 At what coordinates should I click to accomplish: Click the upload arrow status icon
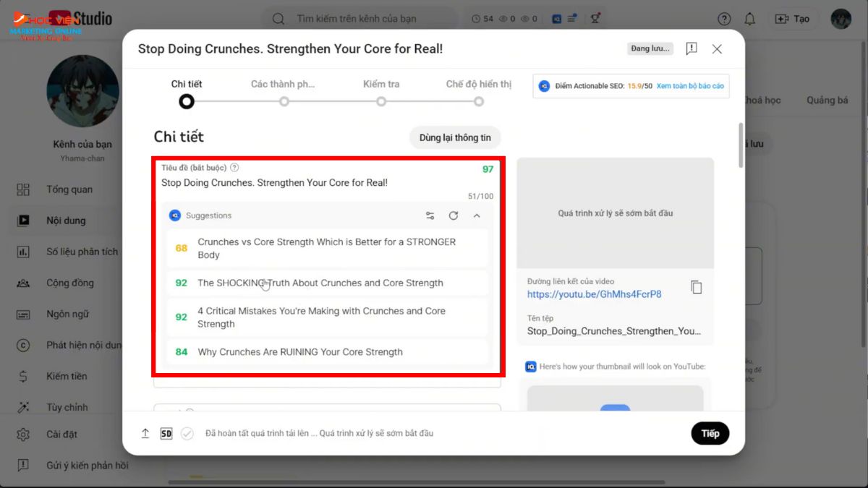pyautogui.click(x=145, y=433)
